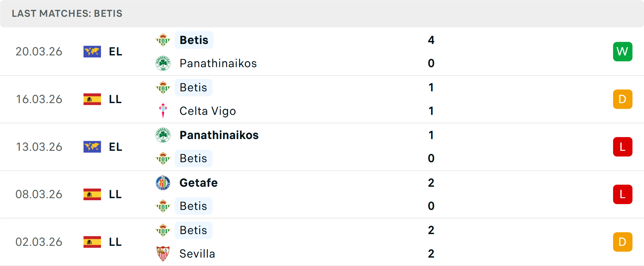The width and height of the screenshot is (644, 266).
Task: Click the Last Matches: Betis header
Action: 67,13
